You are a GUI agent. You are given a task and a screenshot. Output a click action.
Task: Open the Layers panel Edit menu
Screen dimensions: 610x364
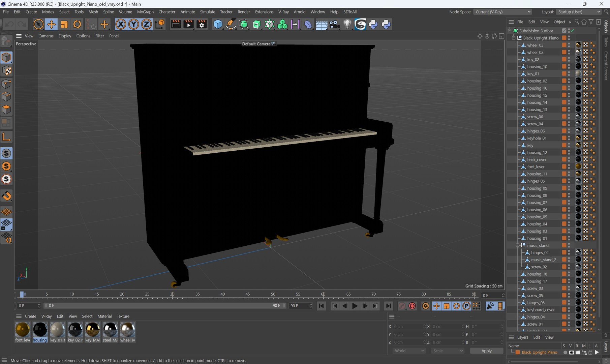pos(537,337)
